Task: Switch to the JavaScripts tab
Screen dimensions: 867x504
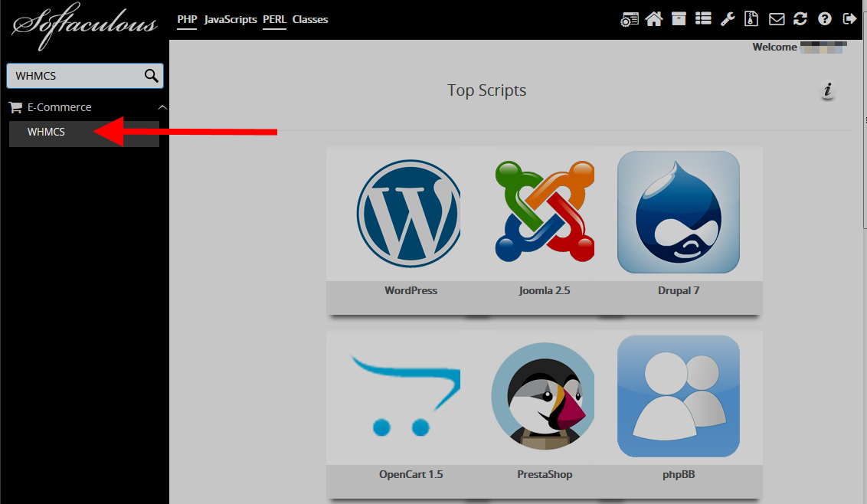Action: [230, 19]
